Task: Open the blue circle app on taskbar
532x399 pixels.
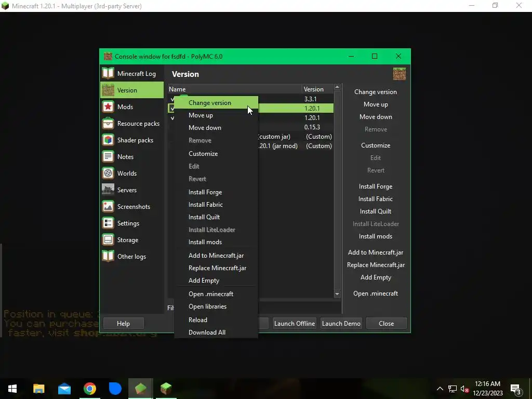Action: tap(115, 389)
